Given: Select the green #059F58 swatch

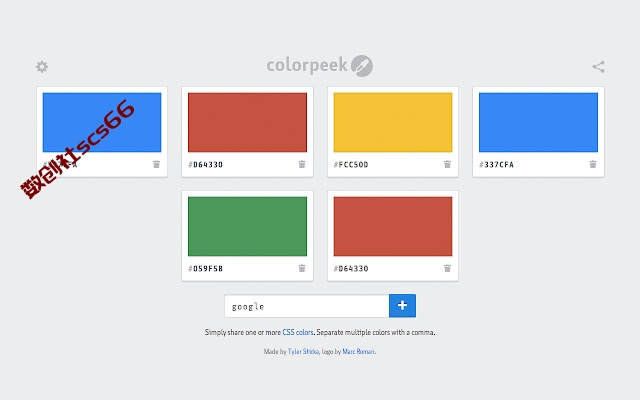Looking at the screenshot, I should coord(247,227).
